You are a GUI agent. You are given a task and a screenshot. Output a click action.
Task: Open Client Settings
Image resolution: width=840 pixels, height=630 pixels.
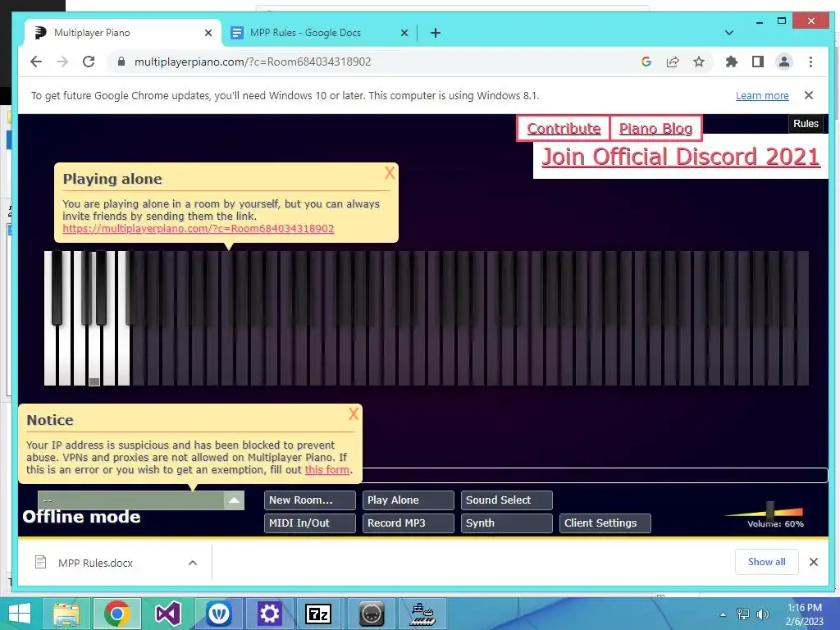click(605, 523)
